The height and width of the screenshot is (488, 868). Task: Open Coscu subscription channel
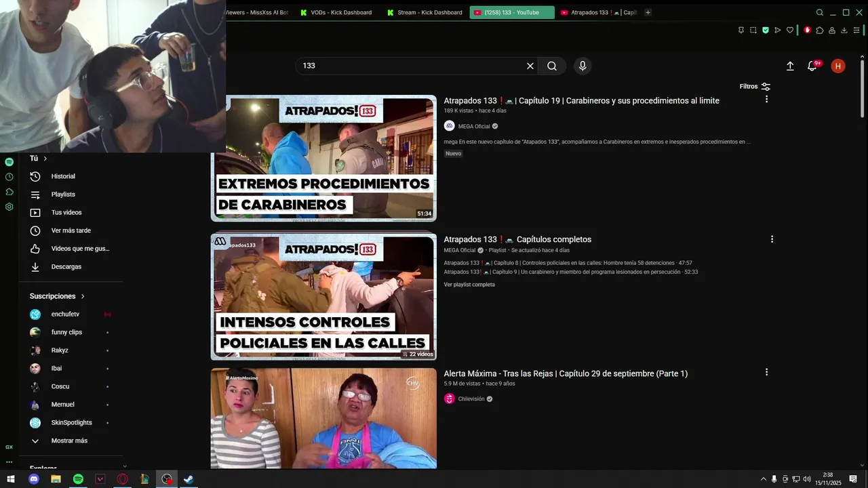71,386
